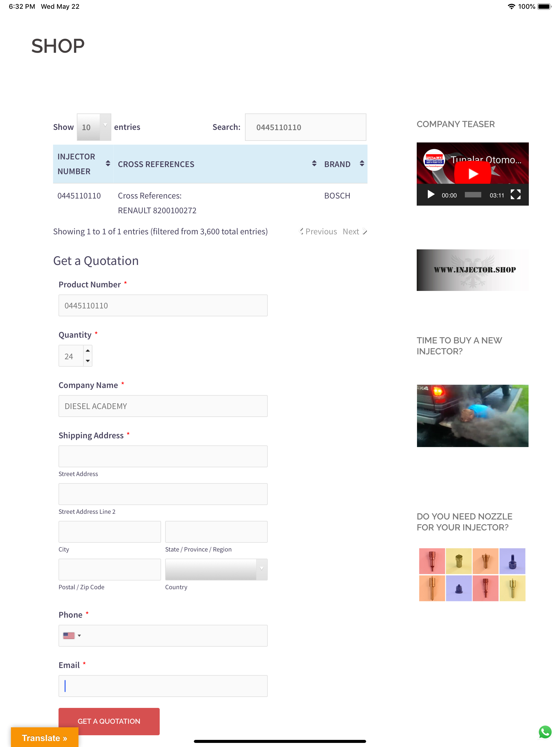
Task: Click RENAULT 8200100272 cross reference
Action: 157,210
